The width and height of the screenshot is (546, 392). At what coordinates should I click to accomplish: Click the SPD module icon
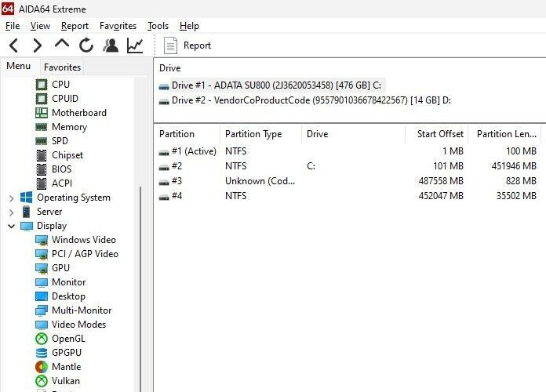click(x=42, y=141)
